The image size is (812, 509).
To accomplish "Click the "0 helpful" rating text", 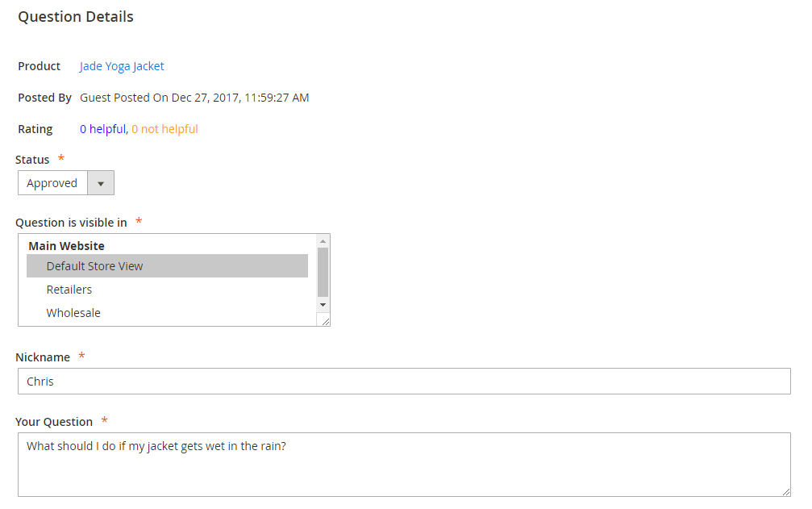I will point(102,129).
